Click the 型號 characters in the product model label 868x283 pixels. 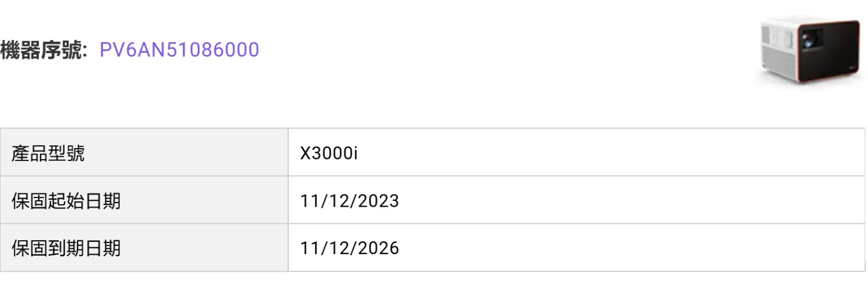(67, 153)
